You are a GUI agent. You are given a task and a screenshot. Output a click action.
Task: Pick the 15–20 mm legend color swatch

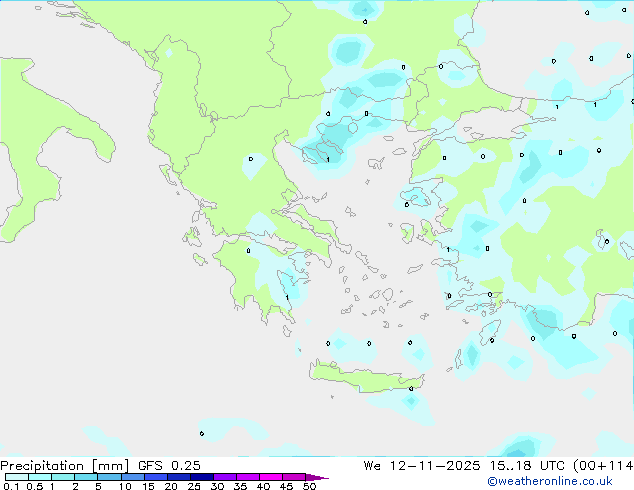pyautogui.click(x=155, y=477)
